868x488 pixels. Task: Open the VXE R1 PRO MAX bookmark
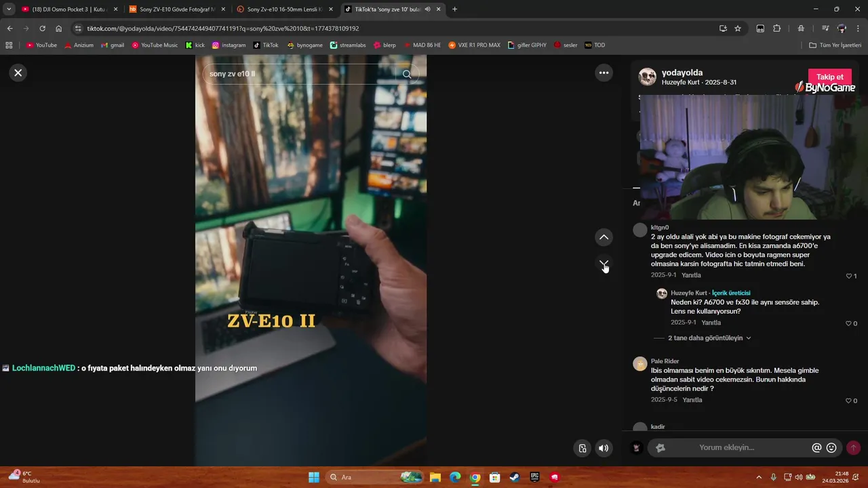coord(474,45)
